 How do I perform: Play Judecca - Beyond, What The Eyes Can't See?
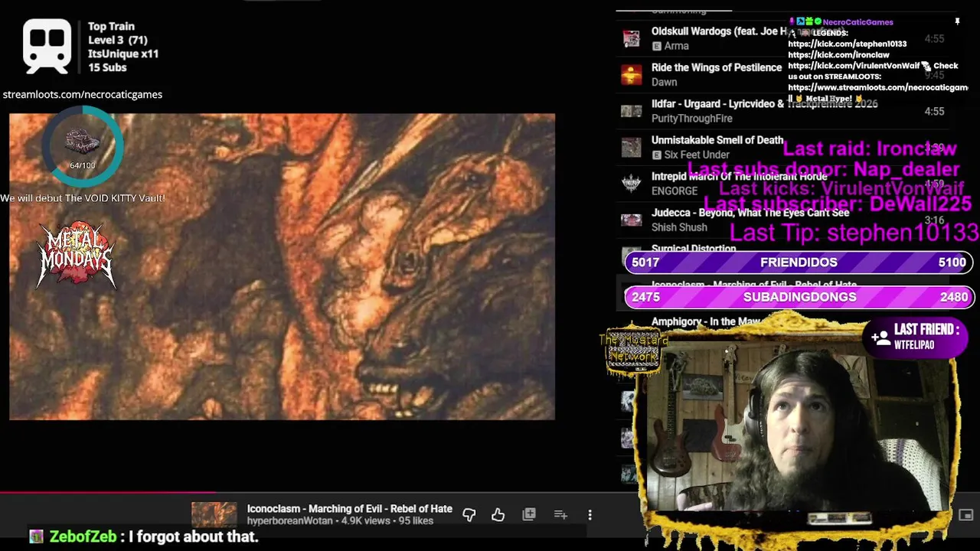click(x=781, y=220)
